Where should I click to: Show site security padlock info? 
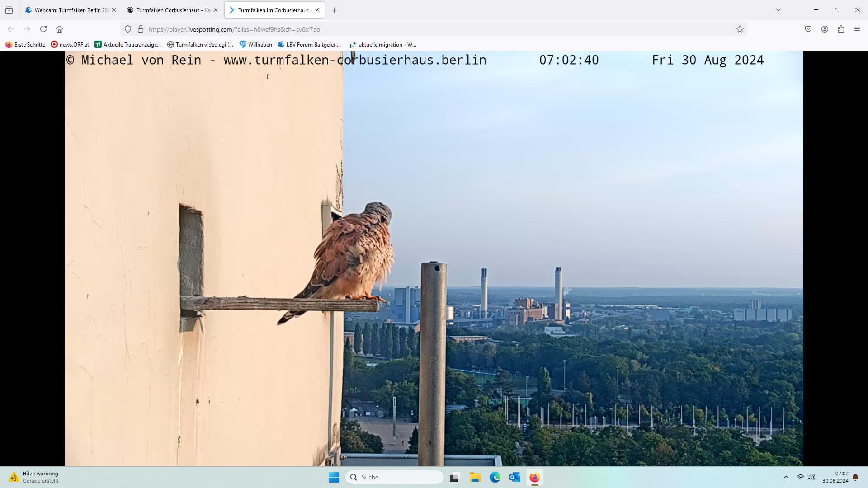tap(141, 29)
